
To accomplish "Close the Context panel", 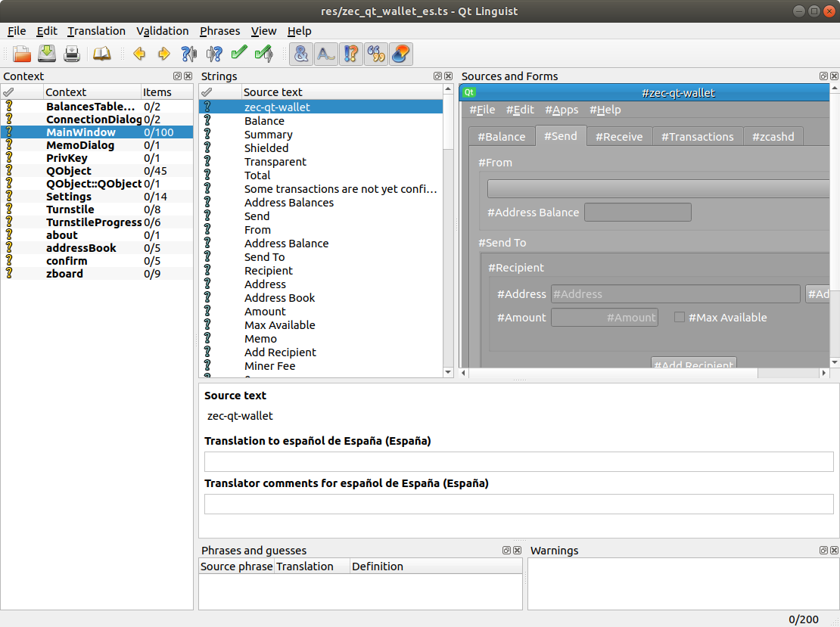I will pyautogui.click(x=188, y=76).
